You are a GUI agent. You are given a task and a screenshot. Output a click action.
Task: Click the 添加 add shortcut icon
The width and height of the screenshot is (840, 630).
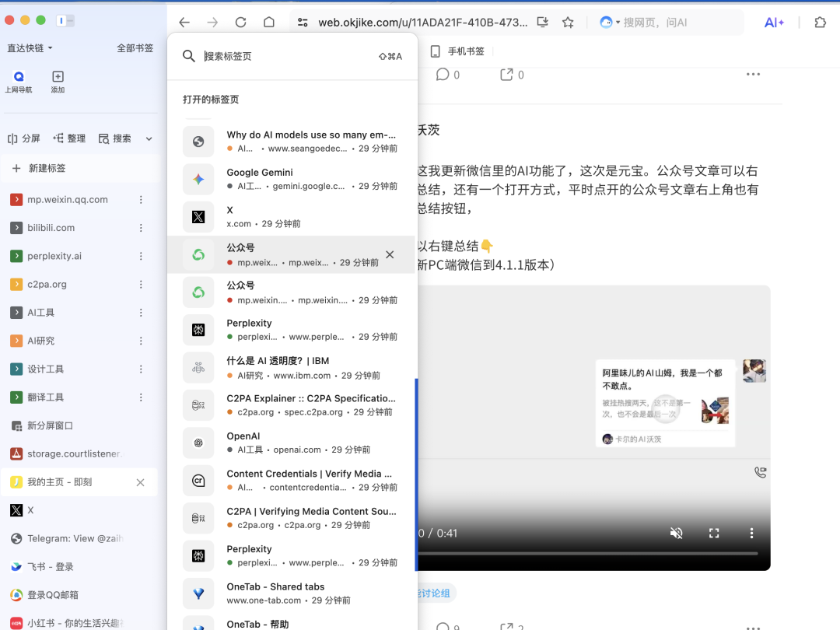tap(58, 78)
